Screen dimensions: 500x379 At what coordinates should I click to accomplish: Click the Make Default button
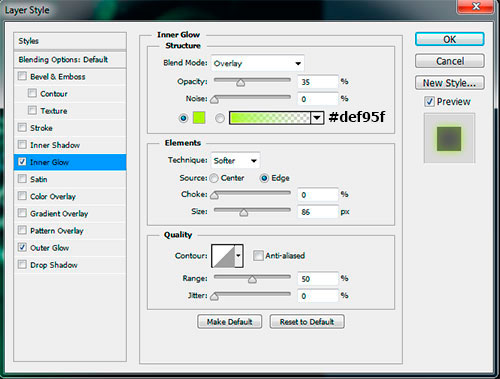[x=229, y=322]
